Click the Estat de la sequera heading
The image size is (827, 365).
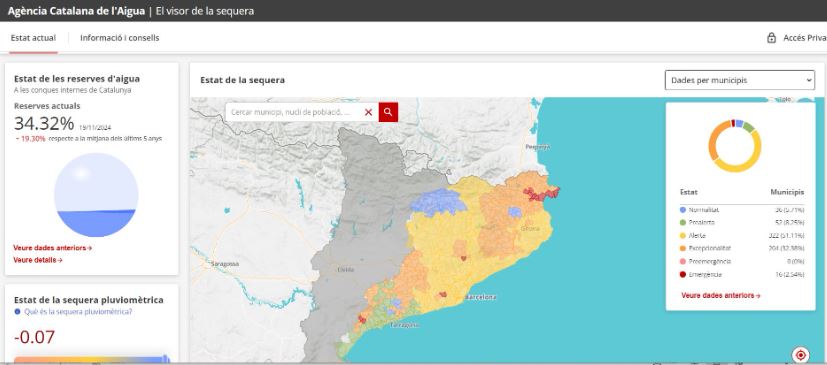[x=243, y=80]
